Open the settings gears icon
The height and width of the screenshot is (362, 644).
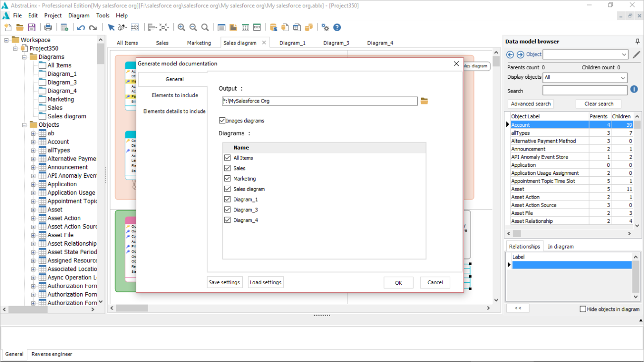(325, 27)
